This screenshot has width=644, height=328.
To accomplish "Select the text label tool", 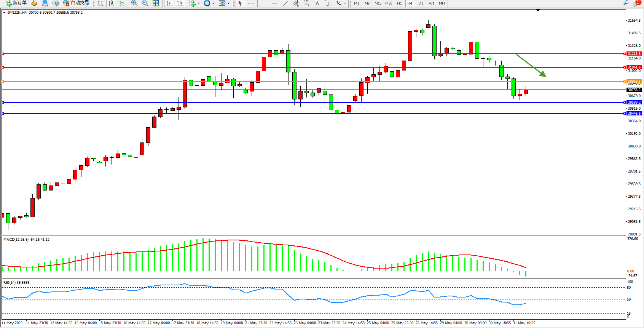I will tap(317, 3).
